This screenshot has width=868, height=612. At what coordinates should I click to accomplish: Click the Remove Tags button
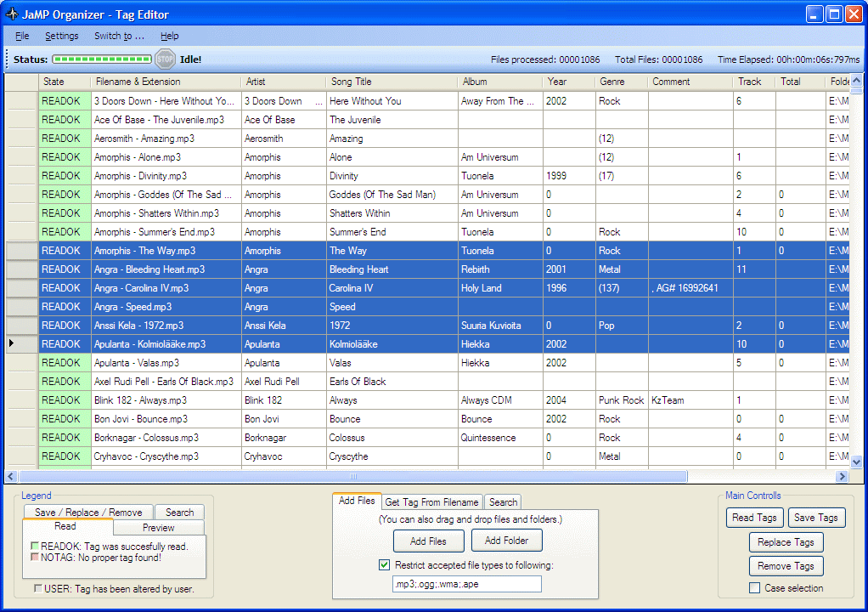click(786, 566)
